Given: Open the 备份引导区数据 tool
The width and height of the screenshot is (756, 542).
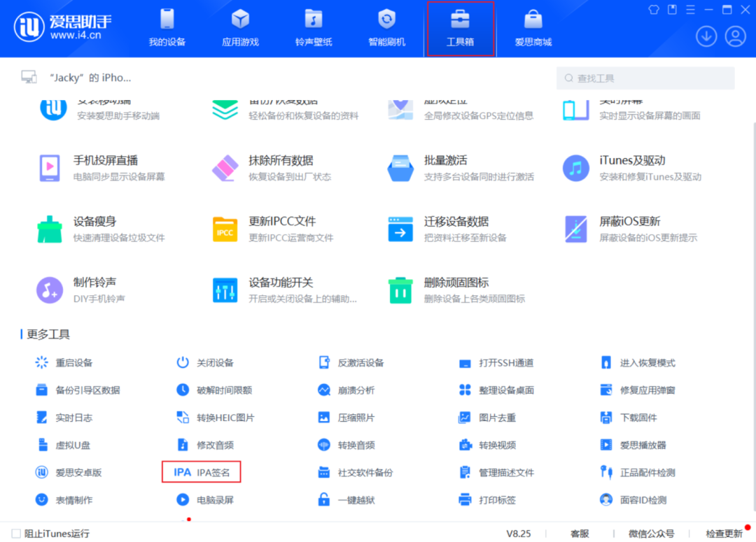Looking at the screenshot, I should [78, 390].
